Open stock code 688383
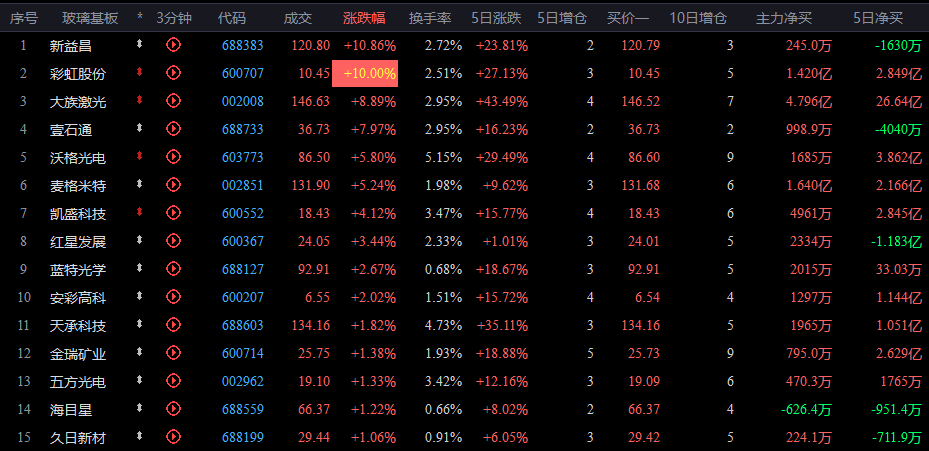Screen dimensions: 929x451 [243, 46]
